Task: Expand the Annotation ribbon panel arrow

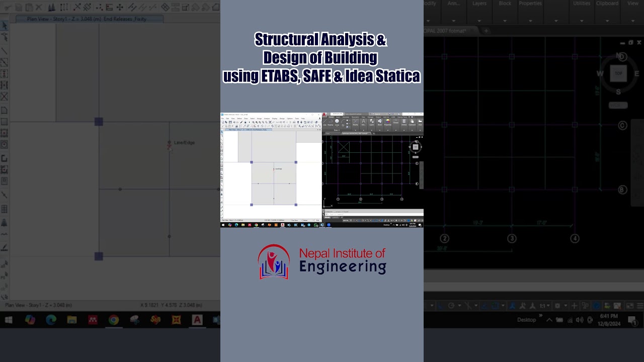Action: [x=454, y=21]
